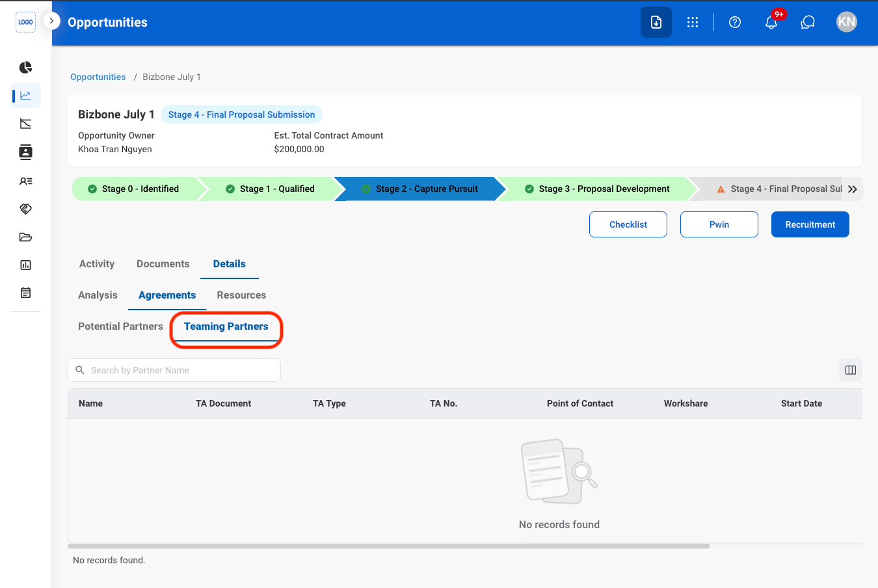Expand the sidebar with arrow button
The image size is (878, 588).
click(51, 21)
